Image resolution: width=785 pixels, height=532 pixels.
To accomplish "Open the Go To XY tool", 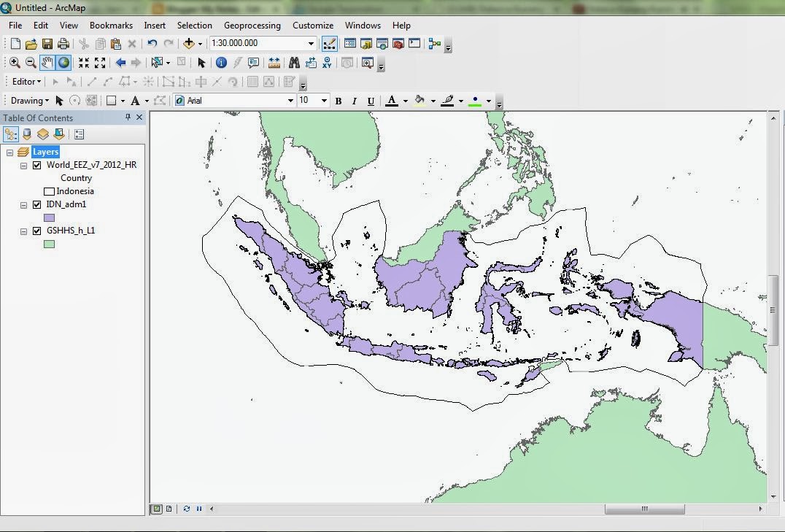I will coord(327,63).
